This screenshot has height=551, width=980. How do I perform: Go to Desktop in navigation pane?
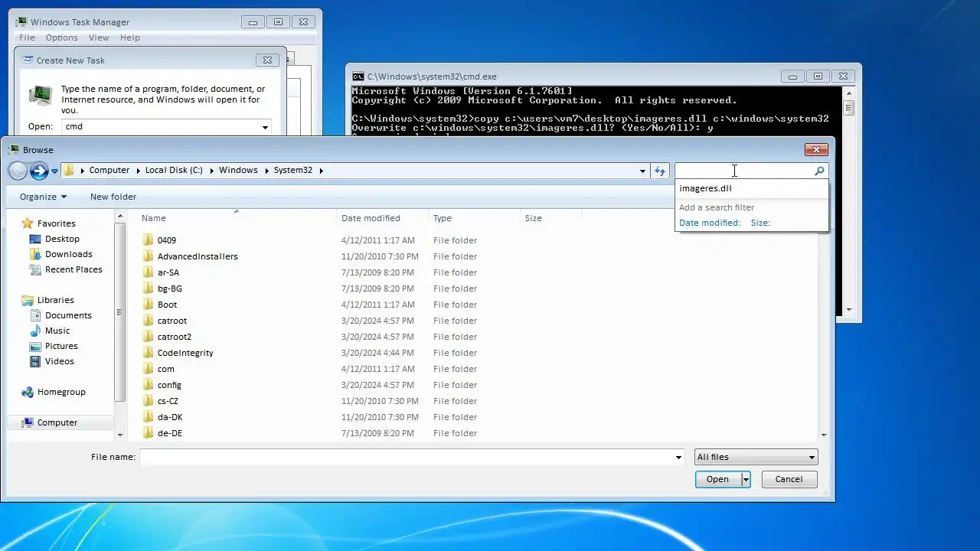(62, 239)
